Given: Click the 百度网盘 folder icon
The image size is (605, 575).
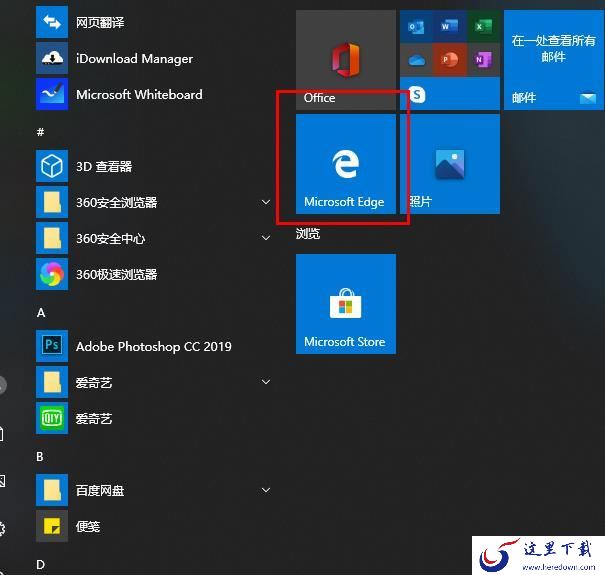Looking at the screenshot, I should pos(52,490).
